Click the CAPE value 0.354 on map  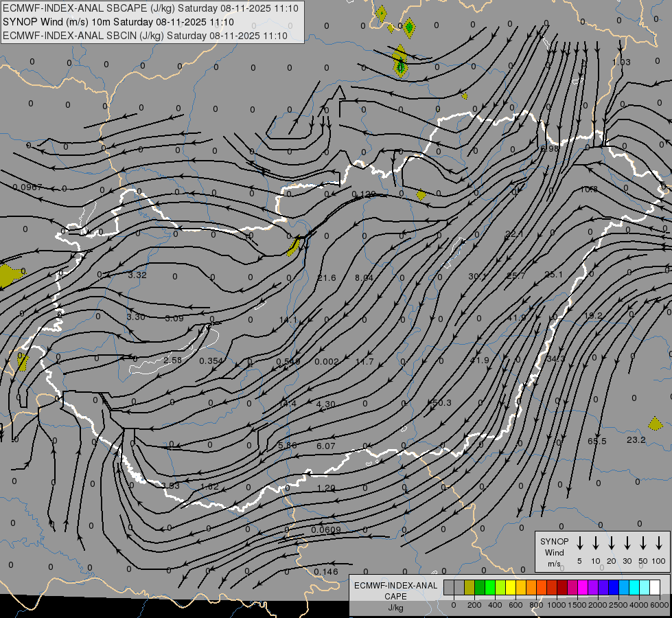tap(211, 361)
